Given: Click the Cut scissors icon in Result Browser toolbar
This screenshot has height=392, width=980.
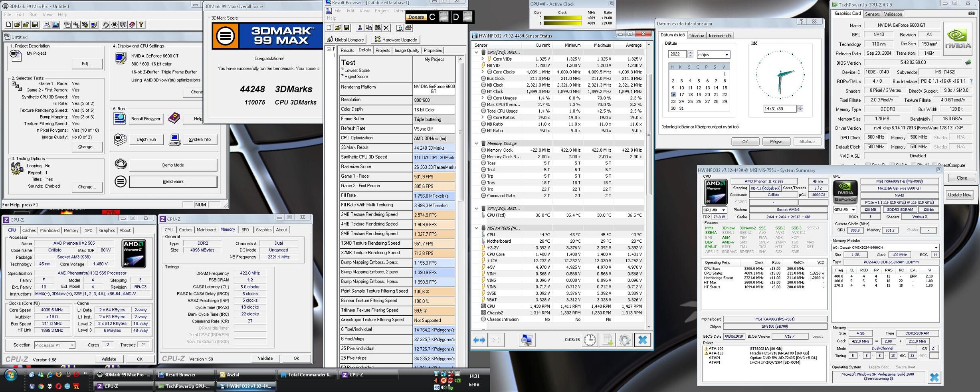Looking at the screenshot, I should (360, 28).
